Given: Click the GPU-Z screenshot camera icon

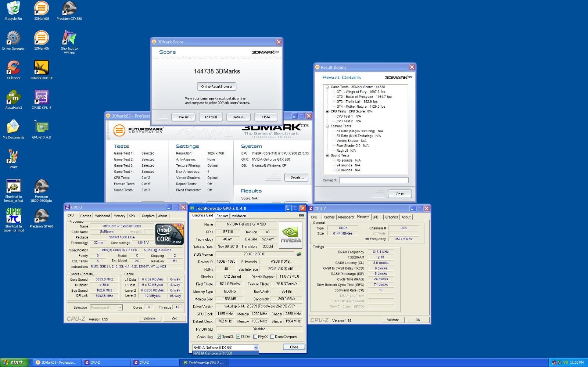Looking at the screenshot, I should (x=301, y=215).
